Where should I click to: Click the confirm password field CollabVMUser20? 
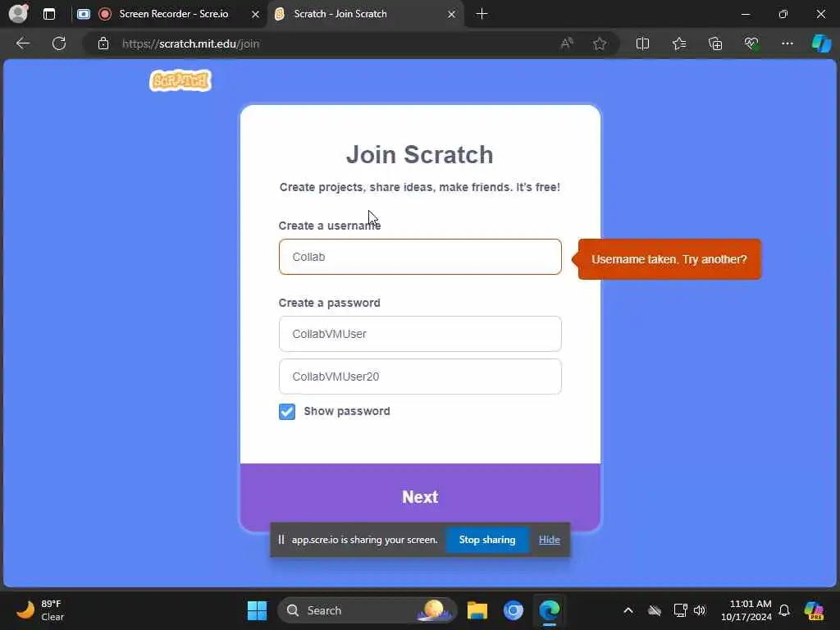(420, 377)
